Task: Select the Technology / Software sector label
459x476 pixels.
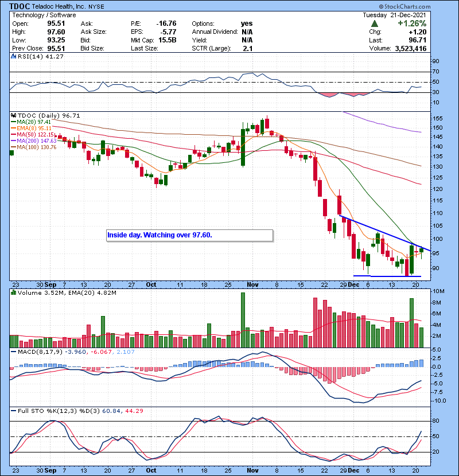Action: tap(44, 15)
